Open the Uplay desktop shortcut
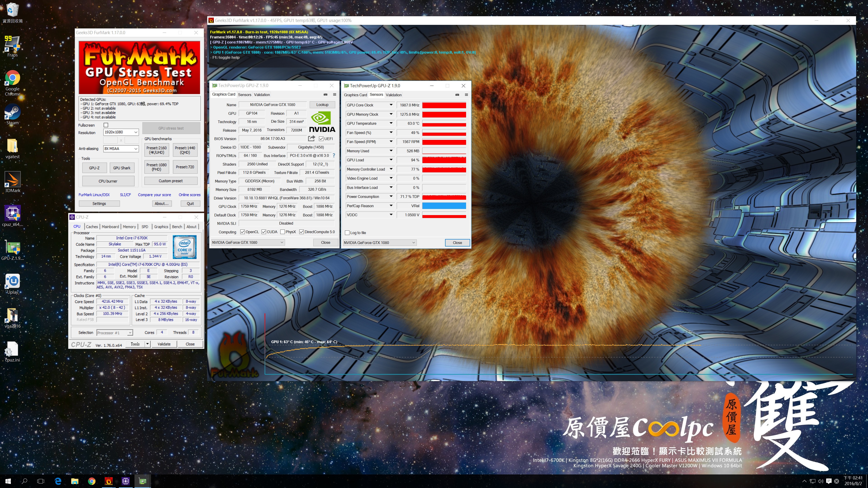 [x=12, y=284]
